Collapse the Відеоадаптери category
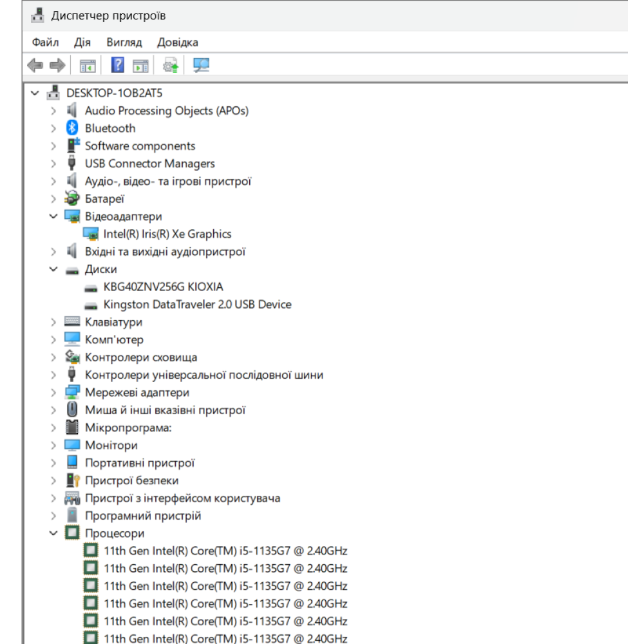644x644 pixels. (53, 216)
